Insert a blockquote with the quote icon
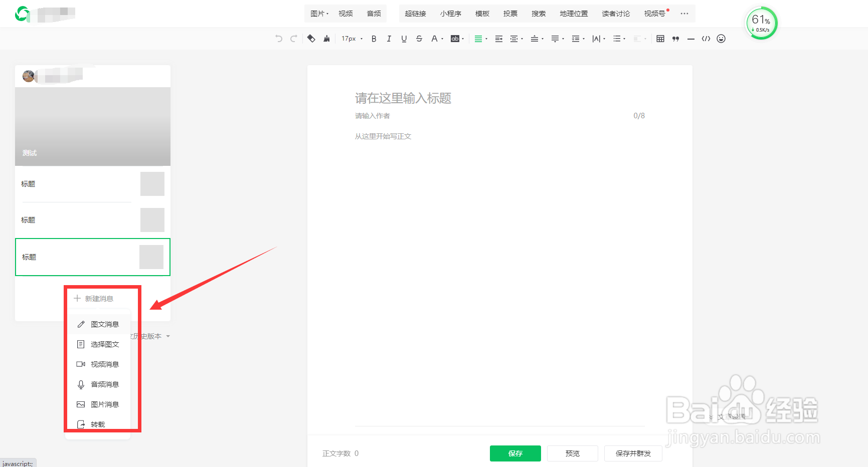 (x=675, y=39)
